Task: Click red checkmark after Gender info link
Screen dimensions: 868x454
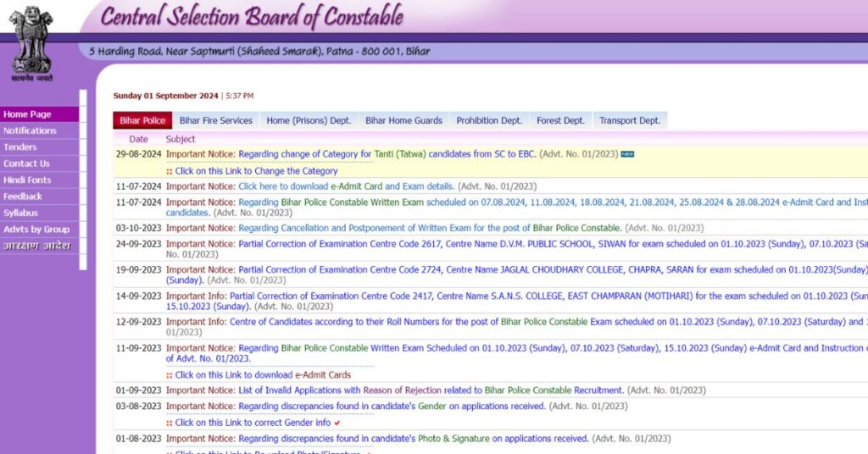Action: [337, 423]
